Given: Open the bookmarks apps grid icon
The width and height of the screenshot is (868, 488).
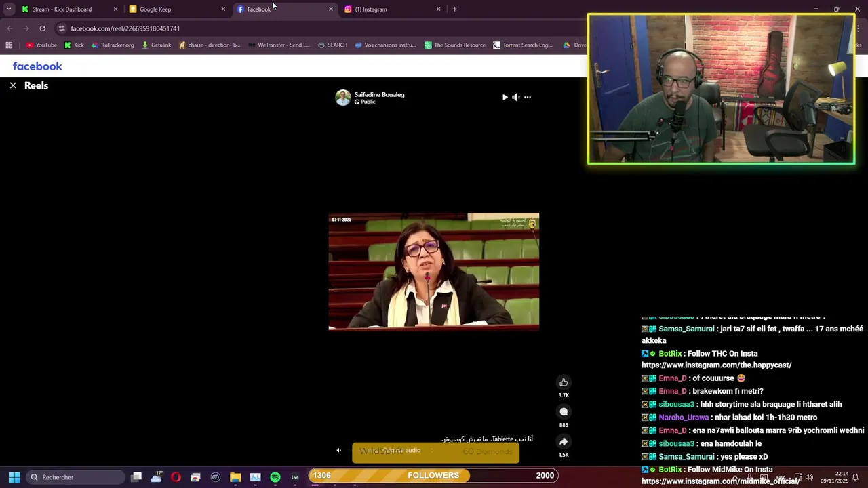Looking at the screenshot, I should [x=9, y=45].
